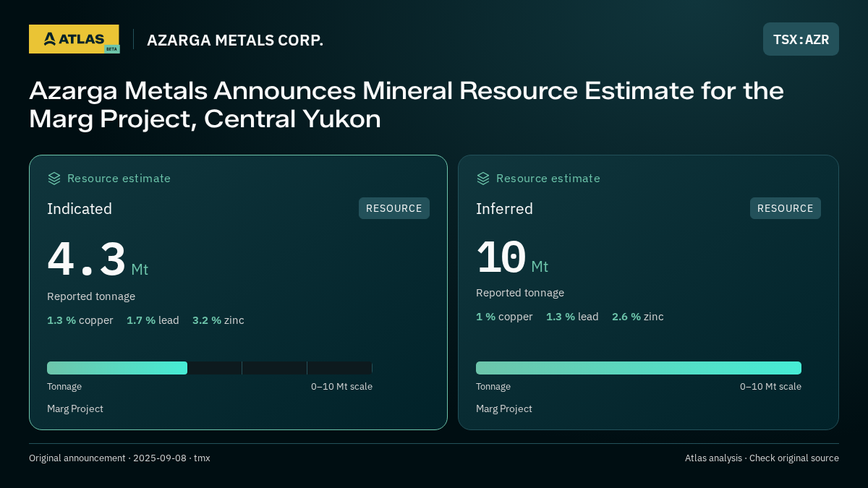Screen dimensions: 868x488
Task: Click Atlas analysis check original source note
Action: pyautogui.click(x=762, y=458)
